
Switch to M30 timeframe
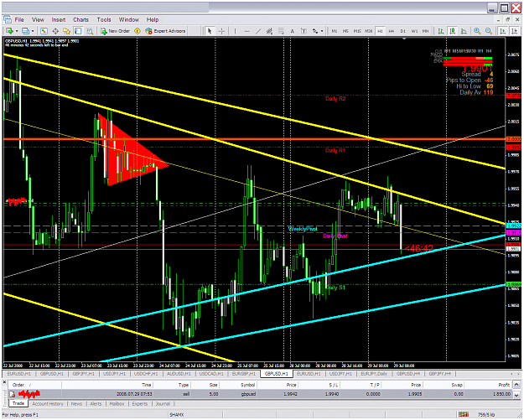[x=369, y=31]
